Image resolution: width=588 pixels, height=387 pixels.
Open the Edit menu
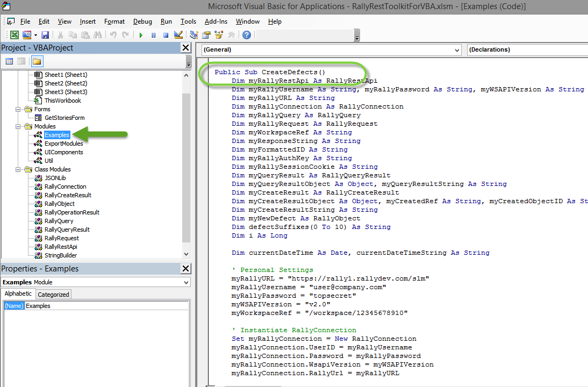[x=44, y=21]
